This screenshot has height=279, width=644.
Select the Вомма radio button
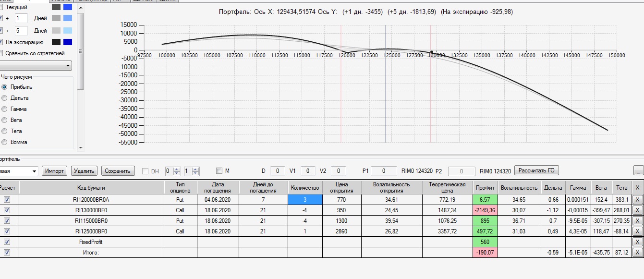5,142
